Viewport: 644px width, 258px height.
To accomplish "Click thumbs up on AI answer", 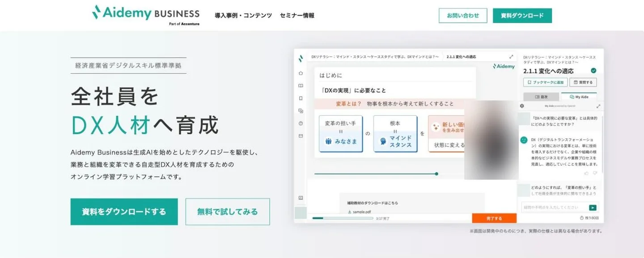I will [586, 173].
